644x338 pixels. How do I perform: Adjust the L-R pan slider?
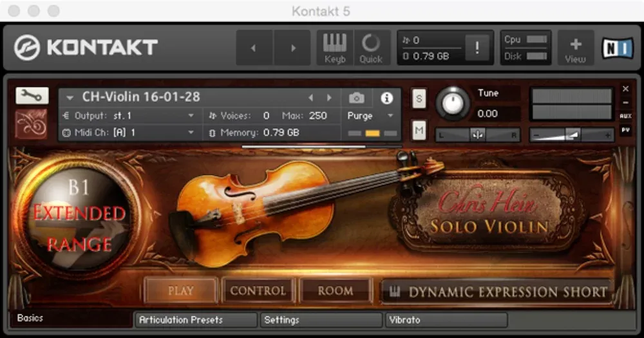(x=478, y=135)
